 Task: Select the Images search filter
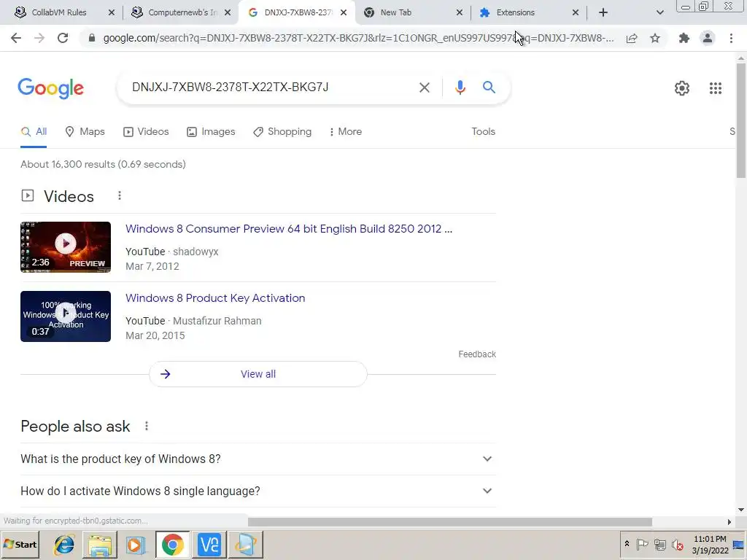coord(211,131)
